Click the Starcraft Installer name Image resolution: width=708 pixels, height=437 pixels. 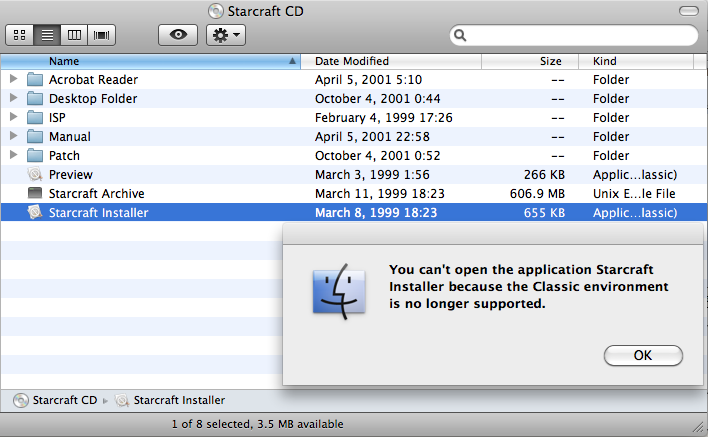pos(98,212)
